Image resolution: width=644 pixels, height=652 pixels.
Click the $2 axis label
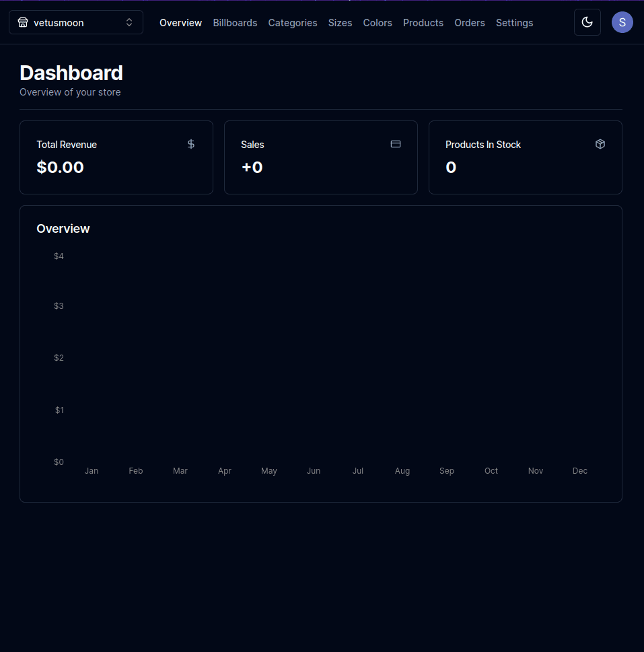pos(59,357)
